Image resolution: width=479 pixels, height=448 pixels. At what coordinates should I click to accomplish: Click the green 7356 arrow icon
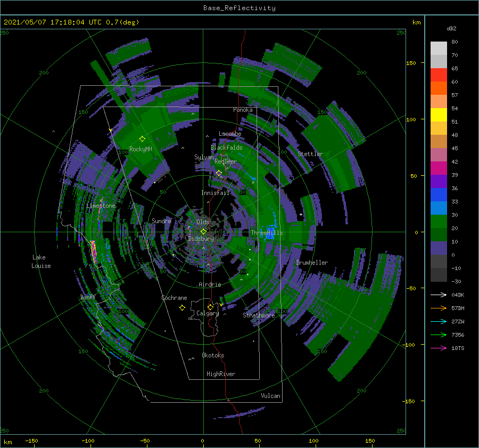pos(439,335)
